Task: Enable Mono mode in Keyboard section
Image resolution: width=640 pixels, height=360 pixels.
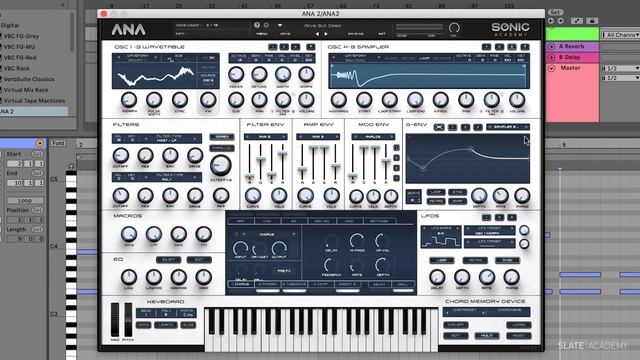Action: pyautogui.click(x=143, y=325)
